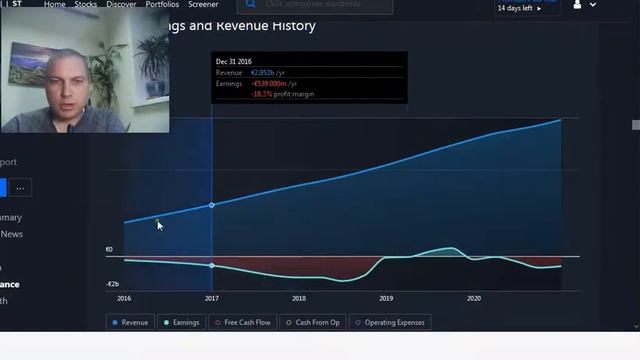Viewport: 640px width, 360px height.
Task: Open the Screener nav item
Action: pyautogui.click(x=203, y=4)
